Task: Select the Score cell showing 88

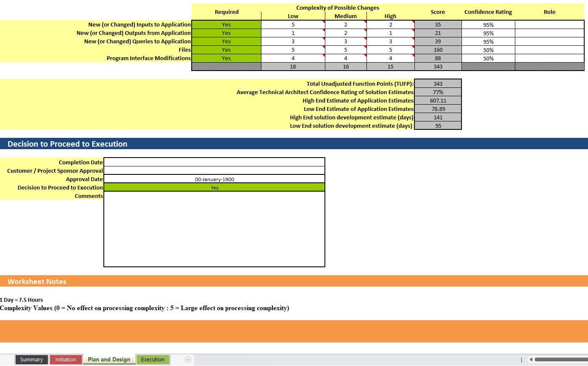Action: click(438, 58)
